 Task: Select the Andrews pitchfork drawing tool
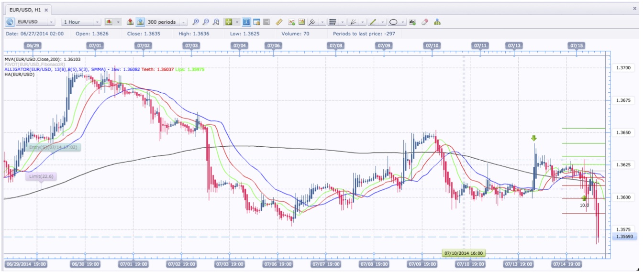(312, 22)
